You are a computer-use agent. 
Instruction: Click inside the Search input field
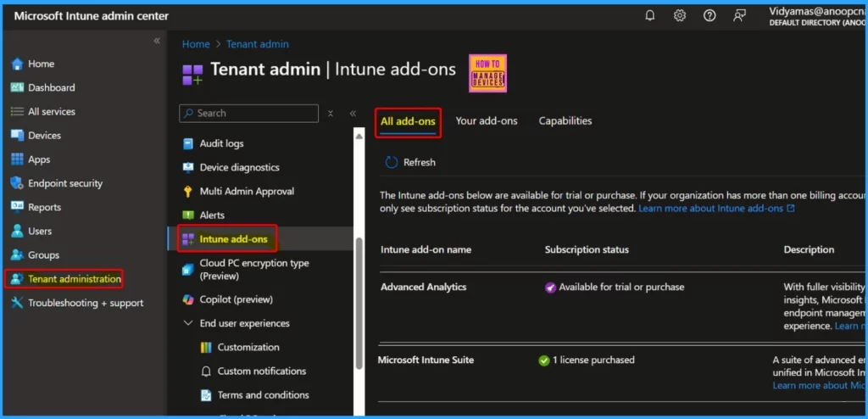249,113
